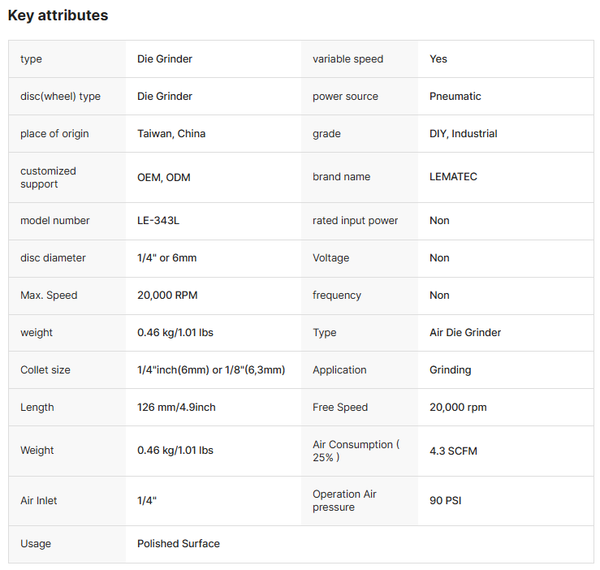This screenshot has width=600, height=570.
Task: Select the Collet size value text
Action: 211,370
